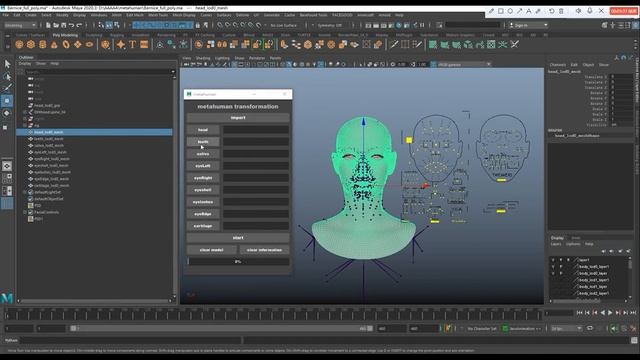Viewport: 640px width, 360px height.
Task: Click the head button in metahuman window
Action: click(x=203, y=130)
